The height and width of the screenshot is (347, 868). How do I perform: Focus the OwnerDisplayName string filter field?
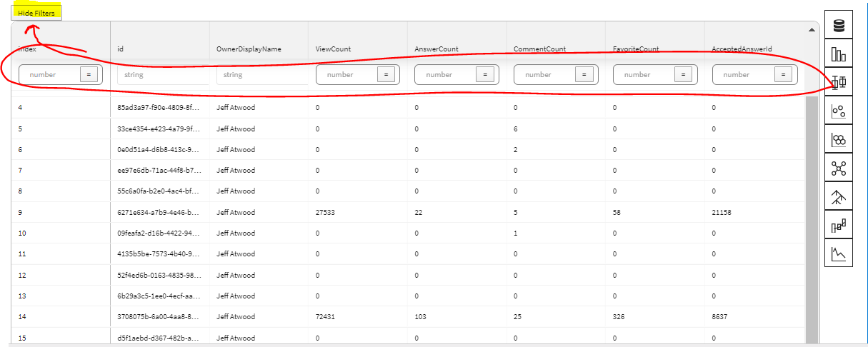(262, 74)
